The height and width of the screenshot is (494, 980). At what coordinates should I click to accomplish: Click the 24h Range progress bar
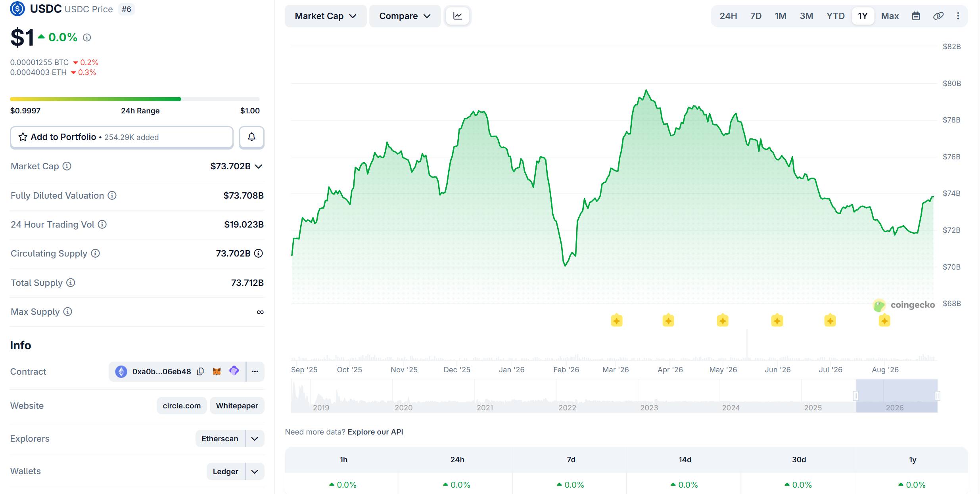(135, 99)
